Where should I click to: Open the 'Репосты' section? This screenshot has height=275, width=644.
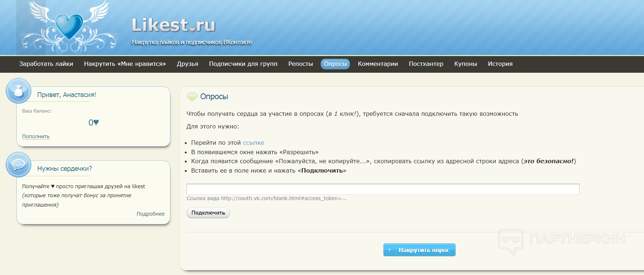point(300,64)
